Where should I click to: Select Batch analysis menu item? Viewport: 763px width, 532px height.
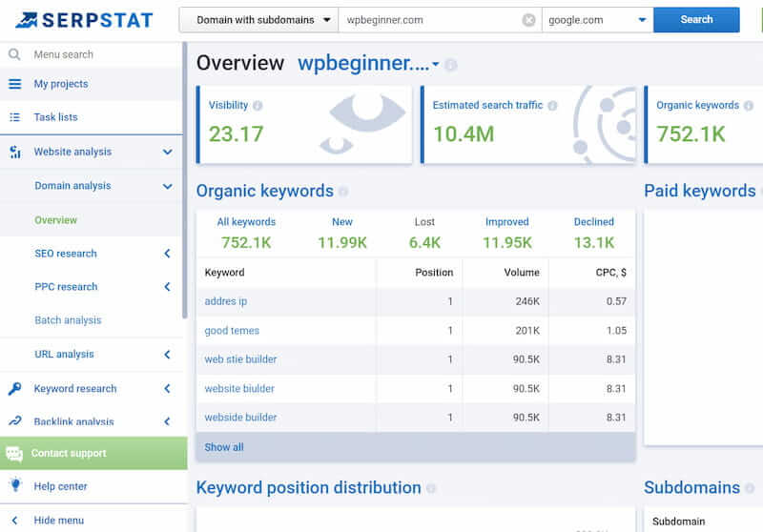68,320
